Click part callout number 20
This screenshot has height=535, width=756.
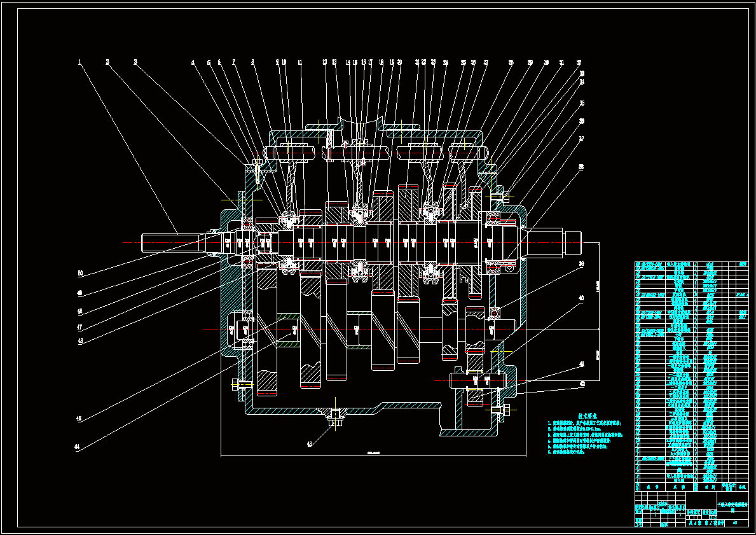(399, 62)
